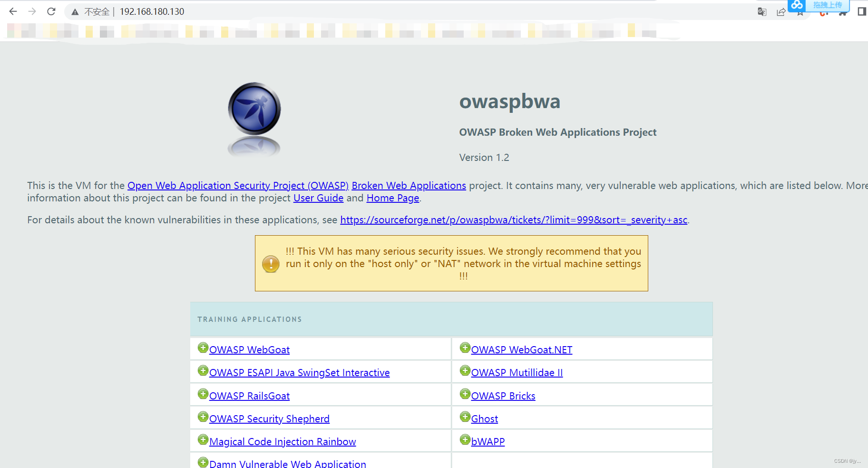Open the OWASP WebGoat.NET link
The height and width of the screenshot is (468, 868).
(x=522, y=350)
